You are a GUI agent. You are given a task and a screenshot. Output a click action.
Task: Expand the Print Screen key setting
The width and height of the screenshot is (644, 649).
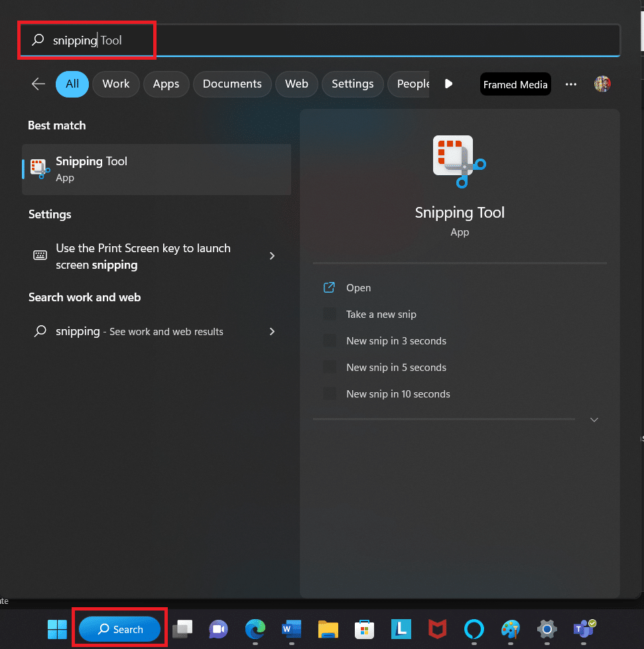click(x=271, y=256)
